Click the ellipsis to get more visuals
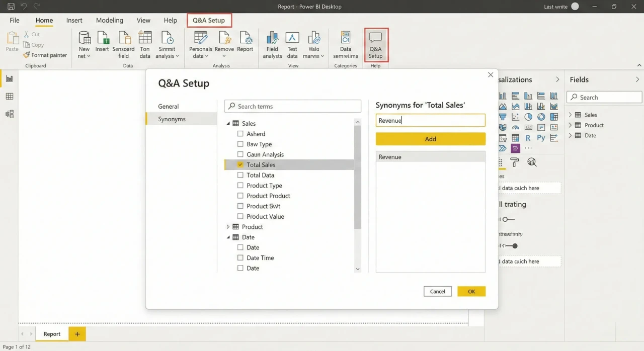The height and width of the screenshot is (351, 644). point(528,148)
